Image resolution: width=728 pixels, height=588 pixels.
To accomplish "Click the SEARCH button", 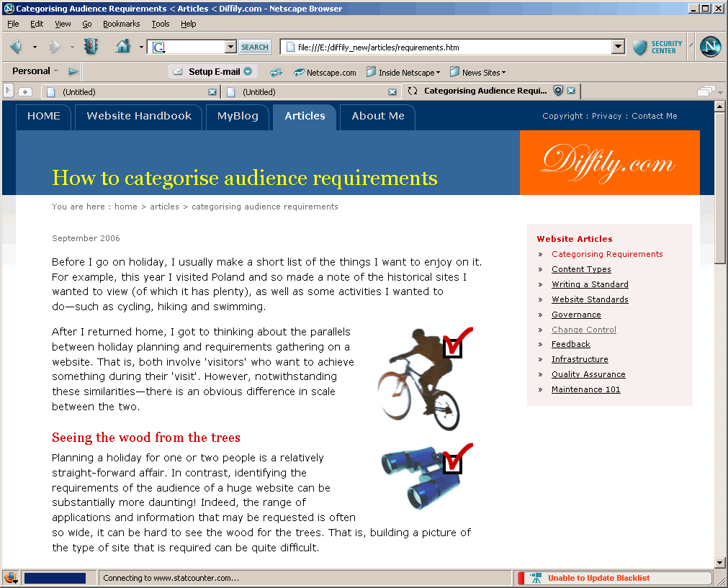I will point(254,47).
